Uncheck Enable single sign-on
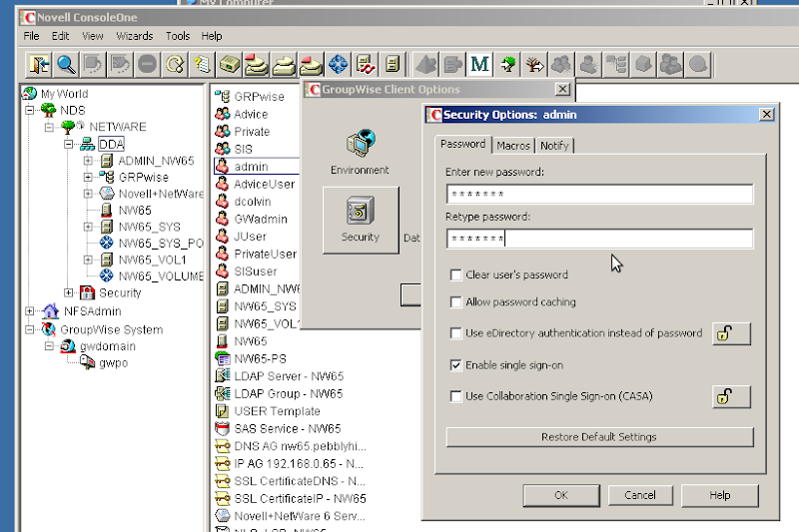The height and width of the screenshot is (532, 799). click(456, 365)
